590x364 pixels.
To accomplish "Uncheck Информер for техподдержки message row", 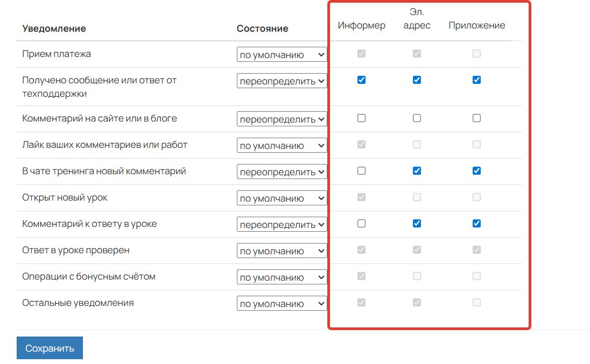I will (361, 80).
